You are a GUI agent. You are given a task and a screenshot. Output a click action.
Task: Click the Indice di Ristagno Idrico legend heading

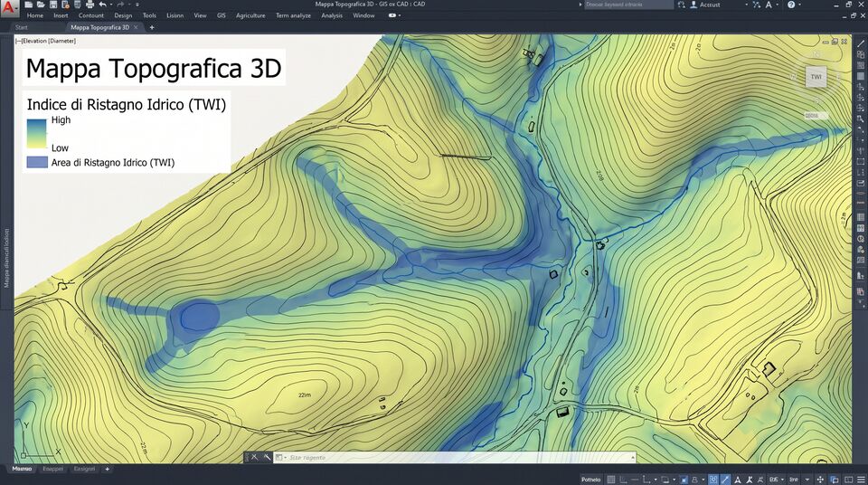[127, 104]
